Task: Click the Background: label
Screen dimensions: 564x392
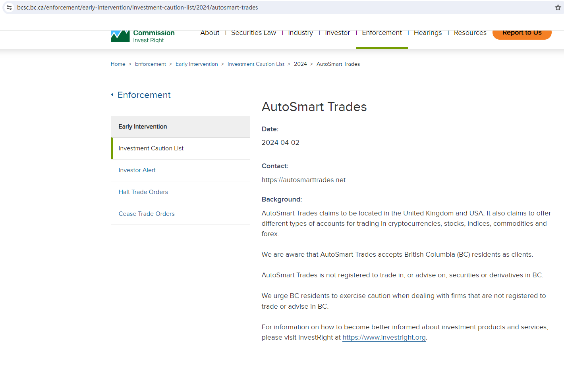Action: click(x=282, y=199)
